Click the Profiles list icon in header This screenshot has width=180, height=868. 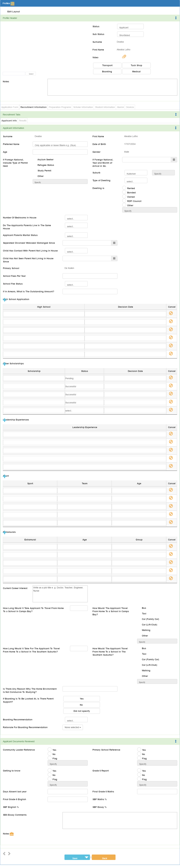[x=12, y=3]
